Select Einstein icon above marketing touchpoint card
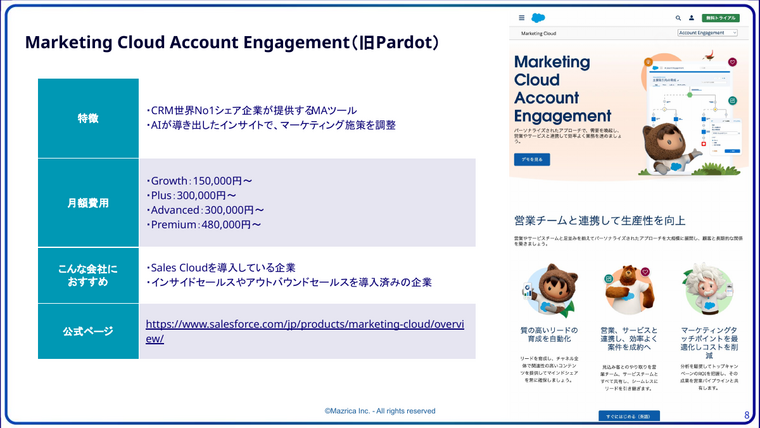This screenshot has width=760, height=428. [709, 289]
